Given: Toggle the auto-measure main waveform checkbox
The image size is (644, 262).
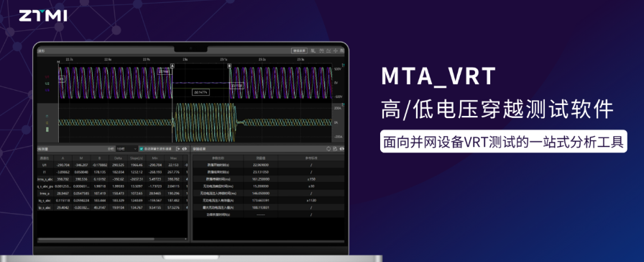Looking at the screenshot, I should point(141,149).
